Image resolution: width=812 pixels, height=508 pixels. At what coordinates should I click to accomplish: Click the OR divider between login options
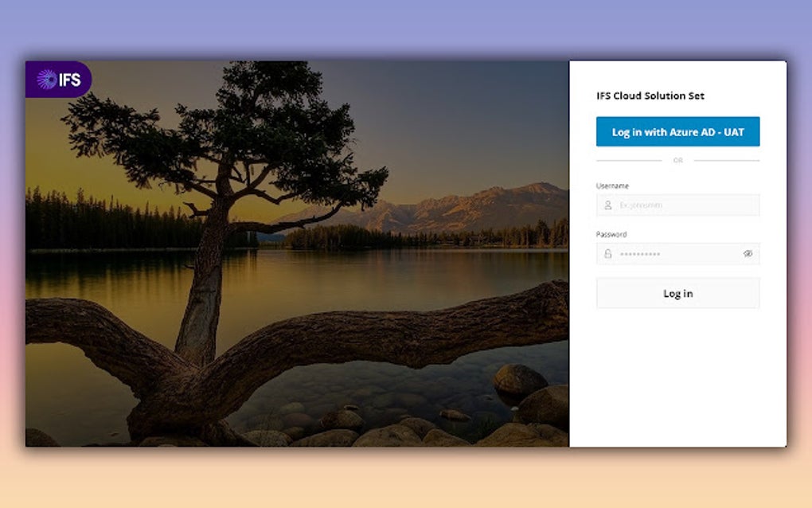pyautogui.click(x=677, y=160)
